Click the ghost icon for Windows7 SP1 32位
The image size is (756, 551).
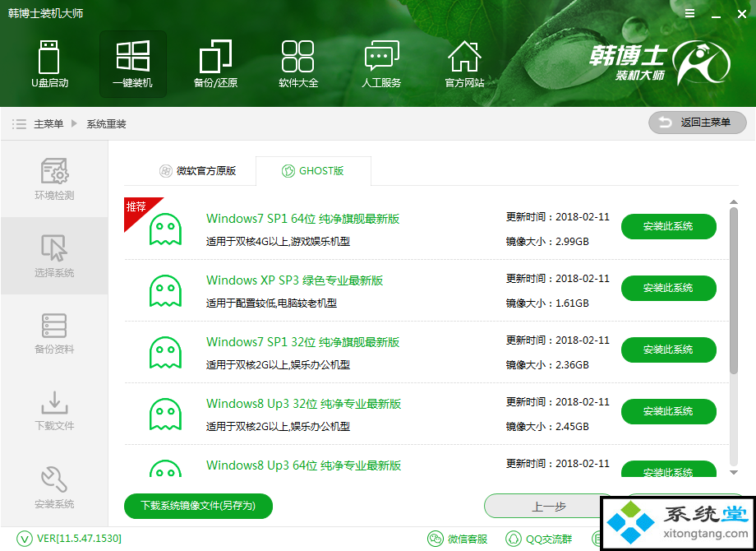(x=165, y=353)
